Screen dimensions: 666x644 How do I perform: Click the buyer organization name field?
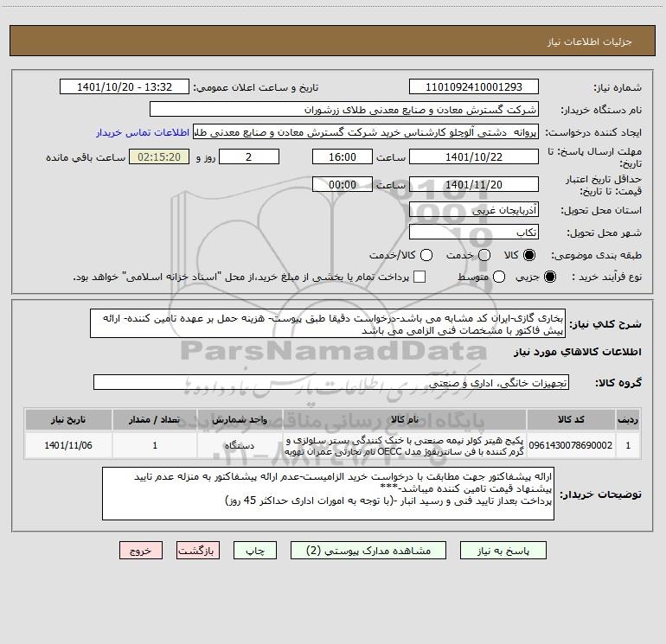[x=344, y=110]
